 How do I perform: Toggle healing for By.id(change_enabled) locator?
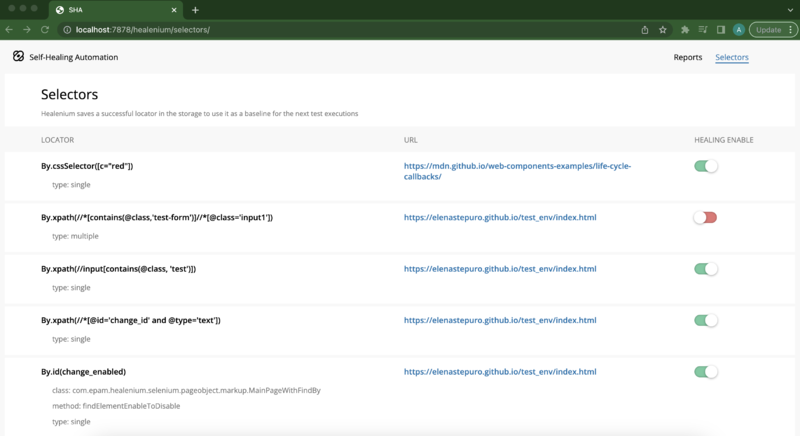coord(706,372)
